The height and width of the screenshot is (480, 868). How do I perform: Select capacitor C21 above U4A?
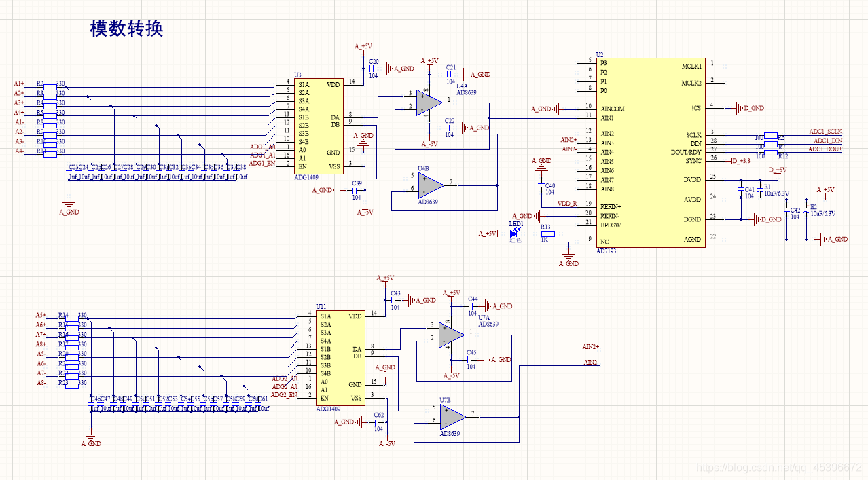pos(450,74)
